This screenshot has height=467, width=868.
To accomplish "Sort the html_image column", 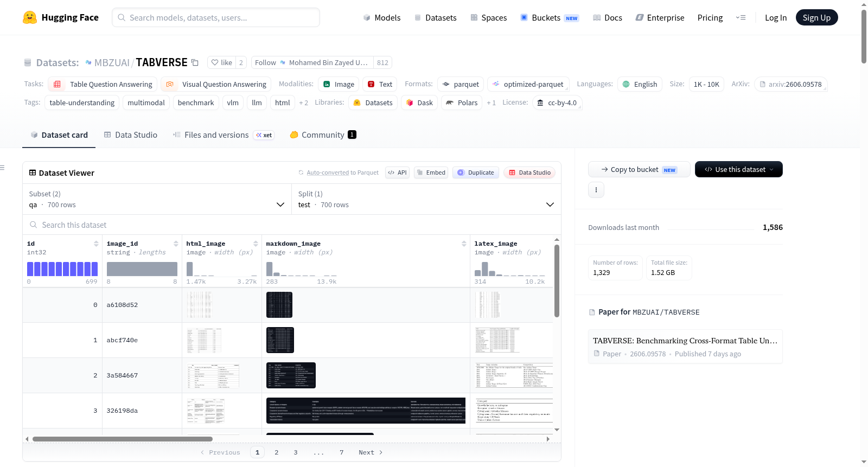I will [x=256, y=244].
